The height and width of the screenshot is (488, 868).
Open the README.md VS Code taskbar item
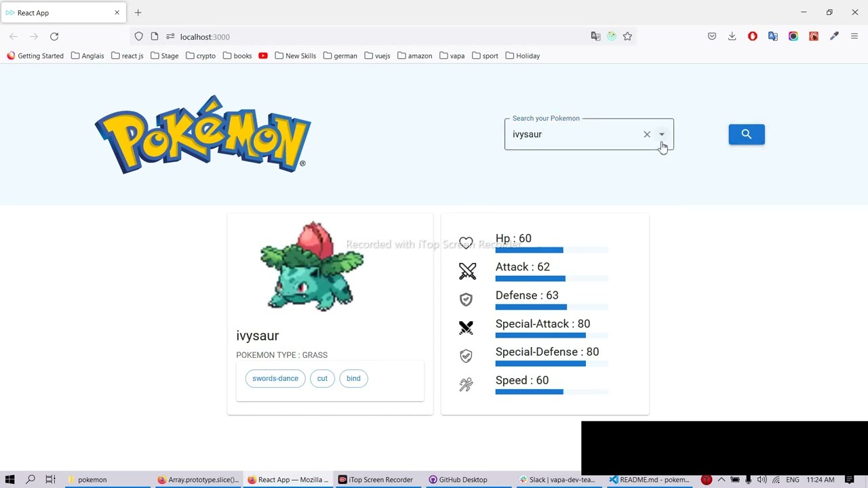pos(649,480)
